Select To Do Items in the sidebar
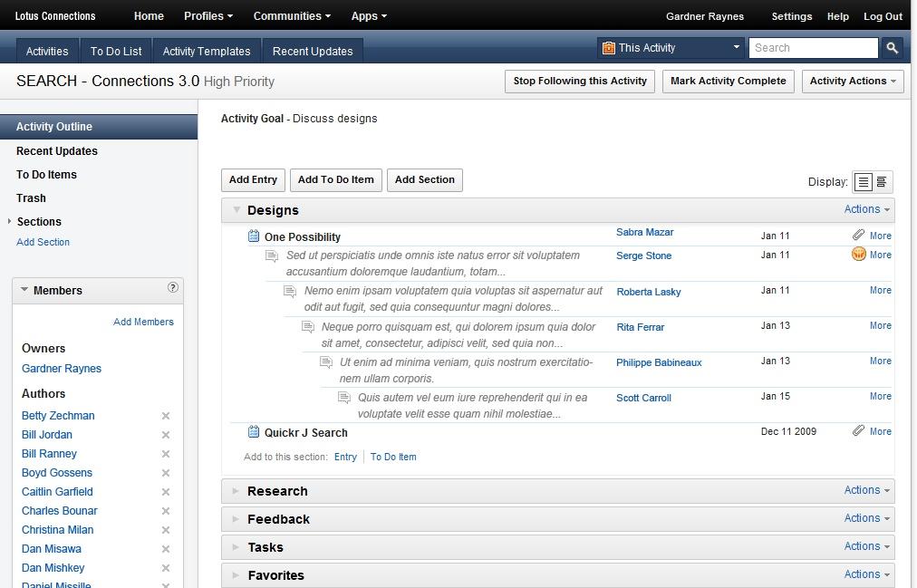Screen dimensions: 917x588 click(x=46, y=174)
